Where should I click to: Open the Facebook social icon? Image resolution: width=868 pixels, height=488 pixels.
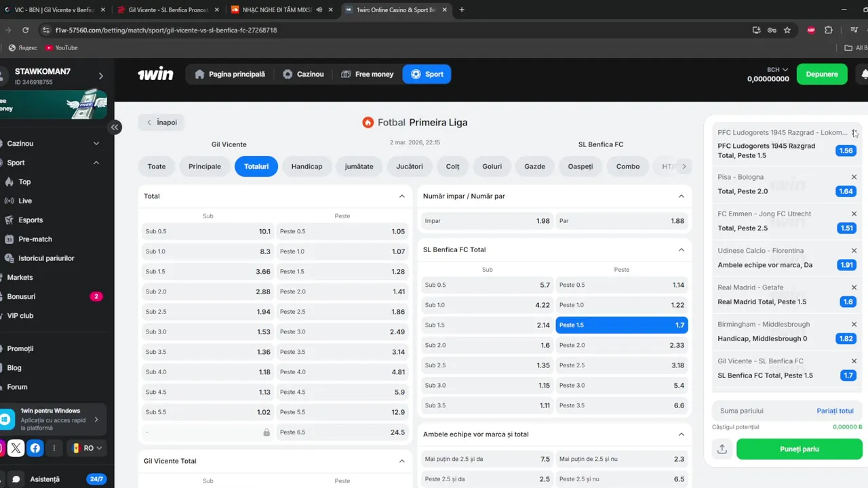tap(35, 448)
